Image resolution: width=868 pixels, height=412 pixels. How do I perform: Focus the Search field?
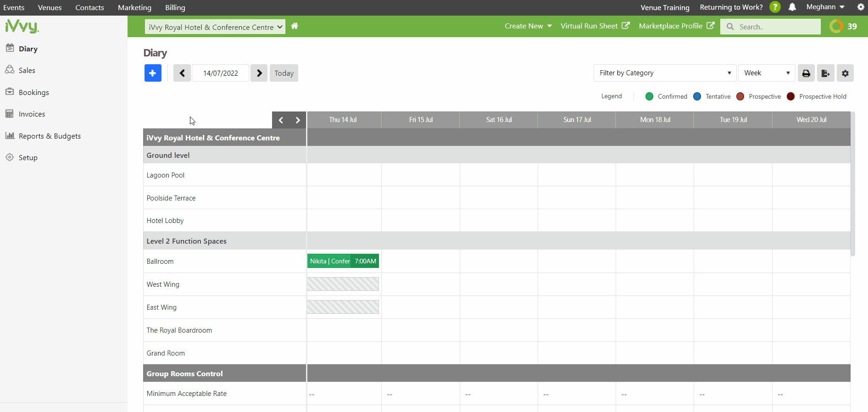point(770,27)
